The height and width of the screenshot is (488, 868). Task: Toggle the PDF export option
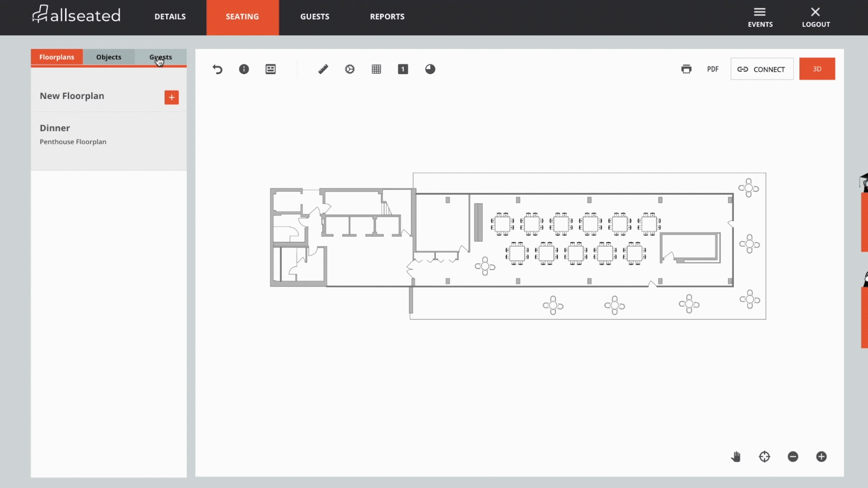712,69
